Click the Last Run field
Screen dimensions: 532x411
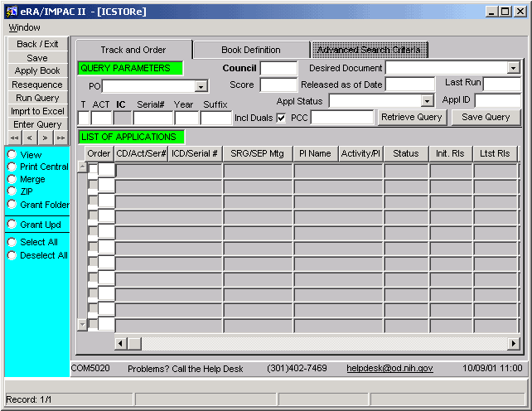(502, 84)
